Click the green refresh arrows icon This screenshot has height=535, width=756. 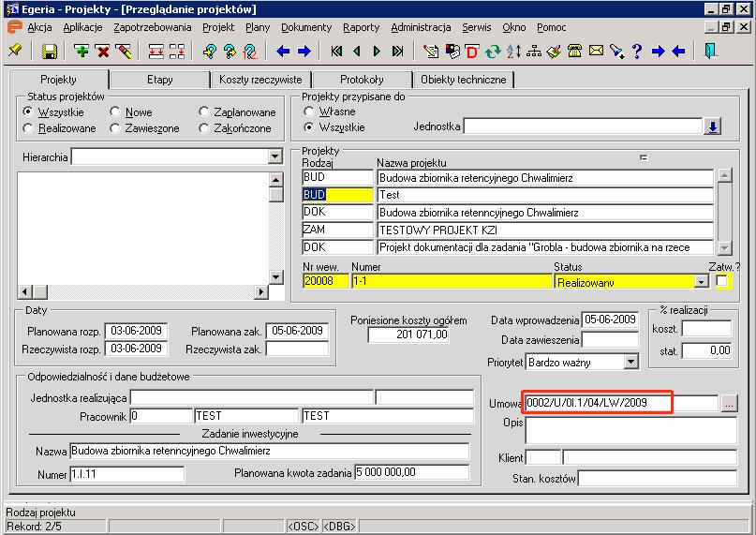pyautogui.click(x=492, y=52)
